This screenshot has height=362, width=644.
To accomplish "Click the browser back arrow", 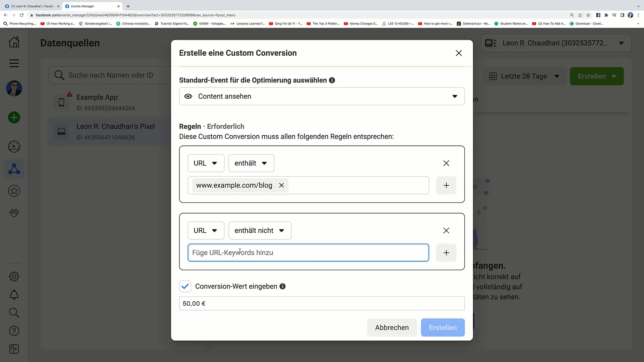I will click(x=6, y=15).
